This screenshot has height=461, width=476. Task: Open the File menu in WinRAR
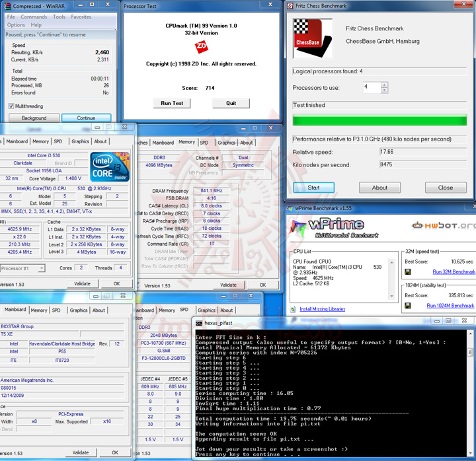click(x=11, y=17)
